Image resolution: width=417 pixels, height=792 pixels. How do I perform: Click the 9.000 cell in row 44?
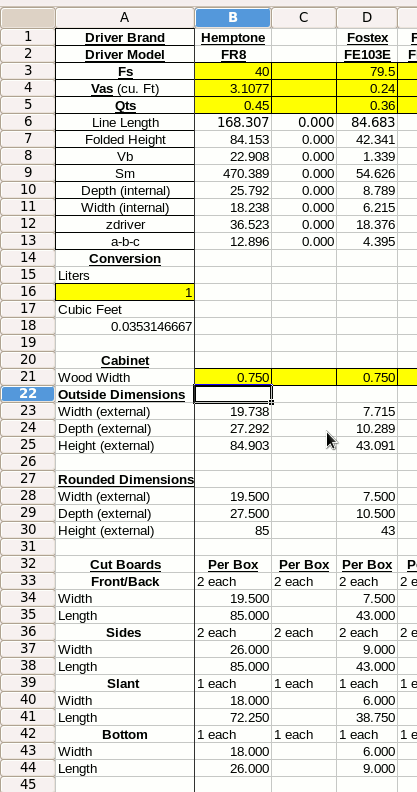[x=367, y=768]
